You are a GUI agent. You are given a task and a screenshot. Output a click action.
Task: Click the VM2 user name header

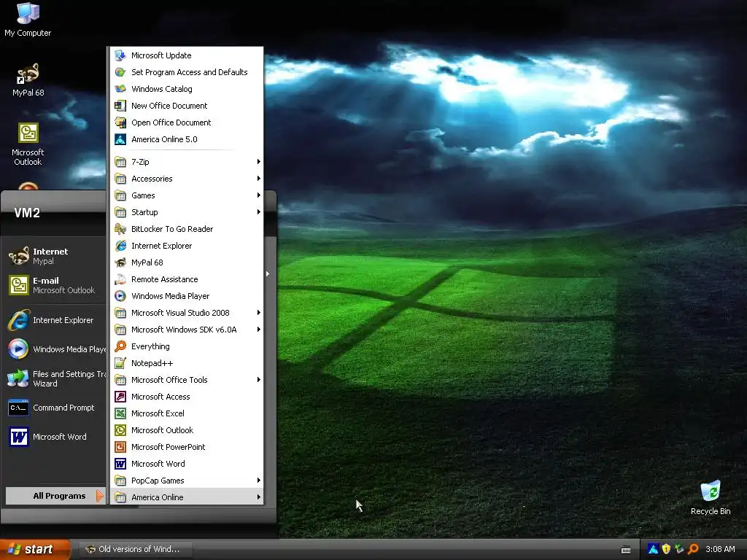tap(27, 212)
